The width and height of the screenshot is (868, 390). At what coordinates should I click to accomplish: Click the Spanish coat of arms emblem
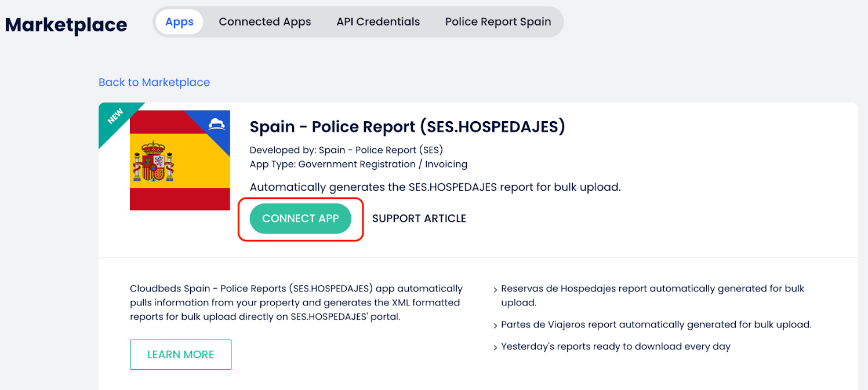click(x=153, y=161)
